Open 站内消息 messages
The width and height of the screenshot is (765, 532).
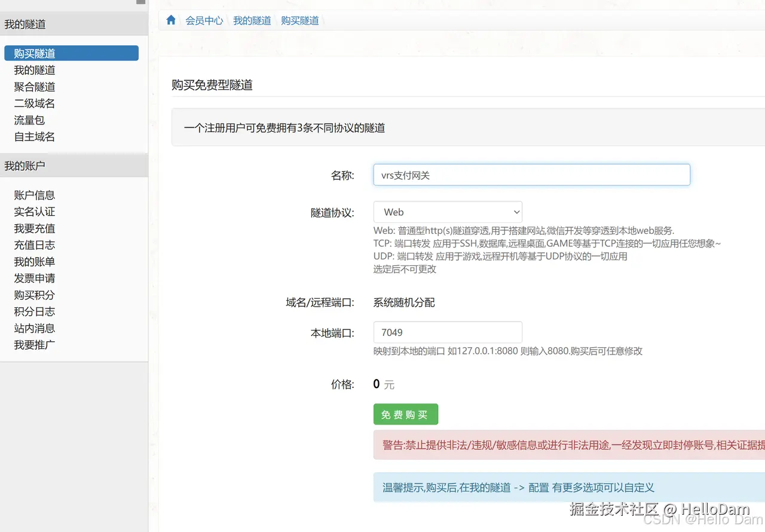coord(34,328)
